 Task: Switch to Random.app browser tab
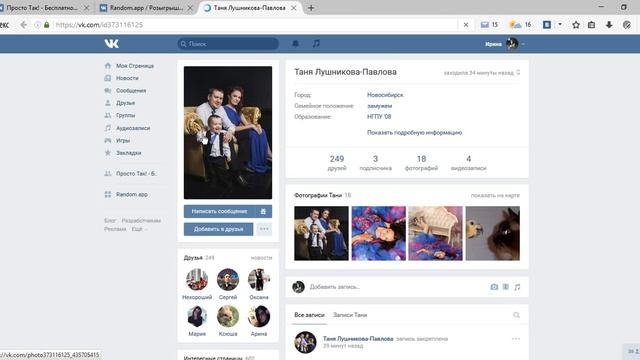(x=146, y=8)
